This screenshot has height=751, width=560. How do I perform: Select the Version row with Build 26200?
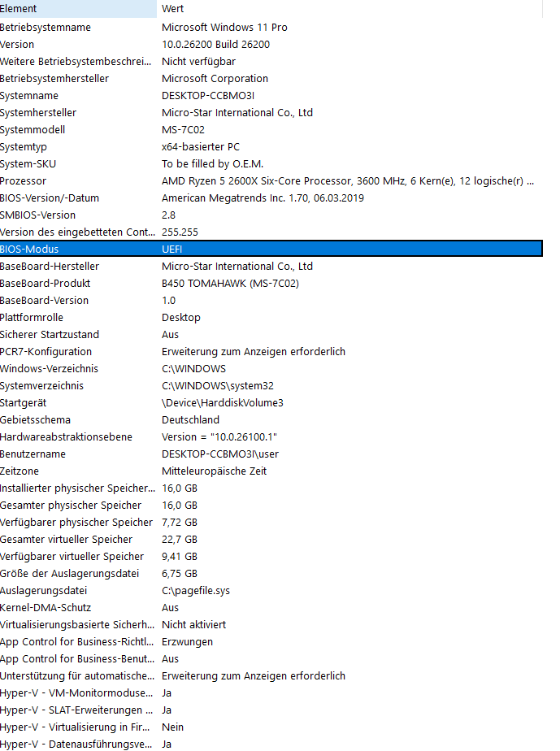click(271, 45)
